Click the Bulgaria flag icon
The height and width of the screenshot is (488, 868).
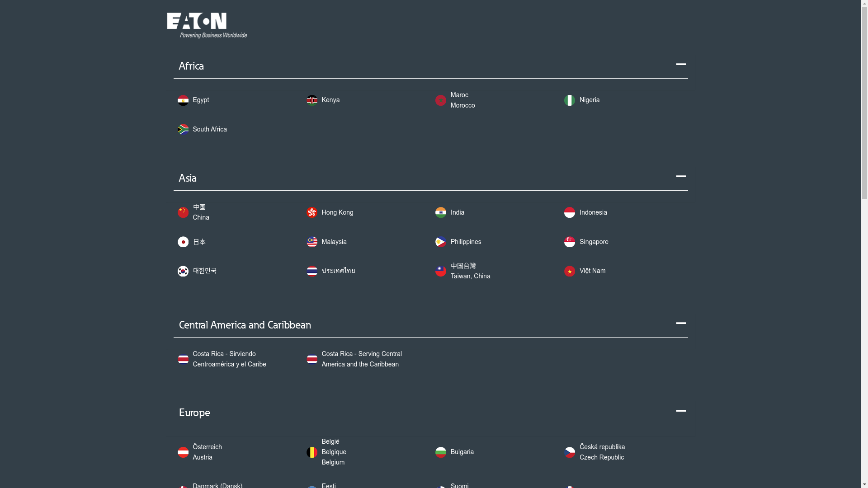point(441,452)
